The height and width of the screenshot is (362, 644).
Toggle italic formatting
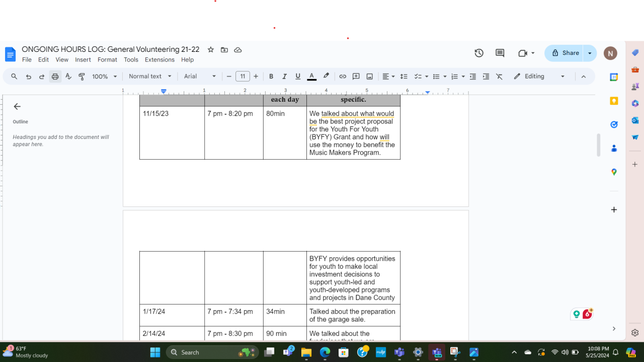(x=284, y=77)
